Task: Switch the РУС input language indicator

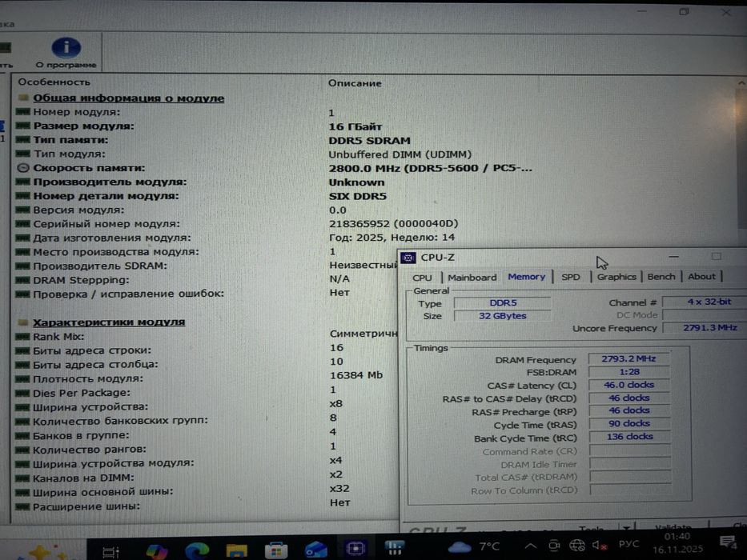Action: pos(629,544)
